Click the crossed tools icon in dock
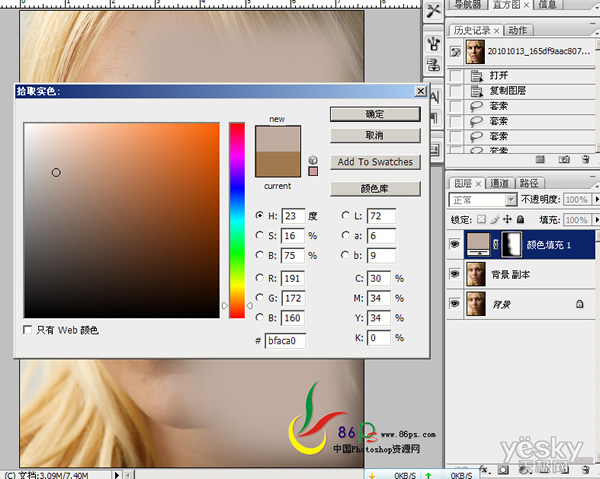 433,11
